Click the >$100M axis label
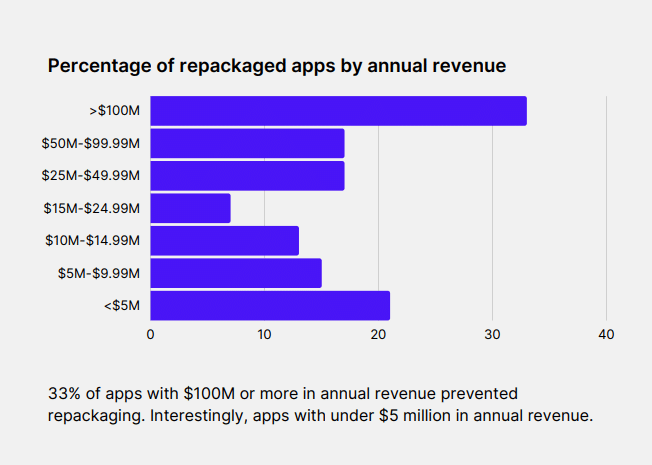Viewport: 652px width, 465px height. point(115,111)
